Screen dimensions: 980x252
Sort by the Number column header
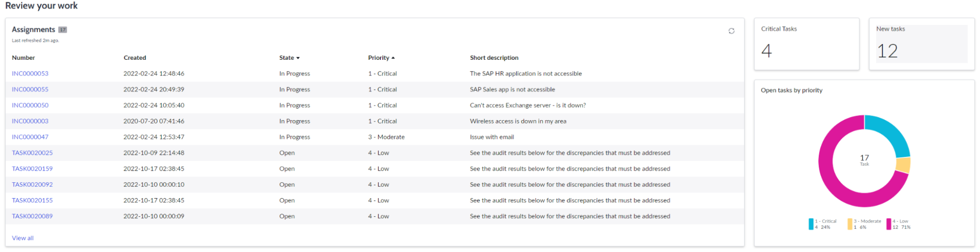(24, 58)
